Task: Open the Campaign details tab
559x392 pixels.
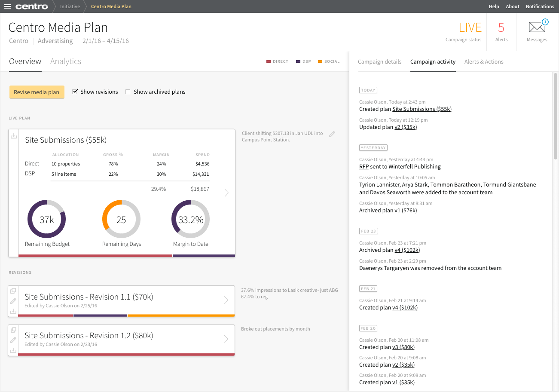Action: tap(380, 61)
